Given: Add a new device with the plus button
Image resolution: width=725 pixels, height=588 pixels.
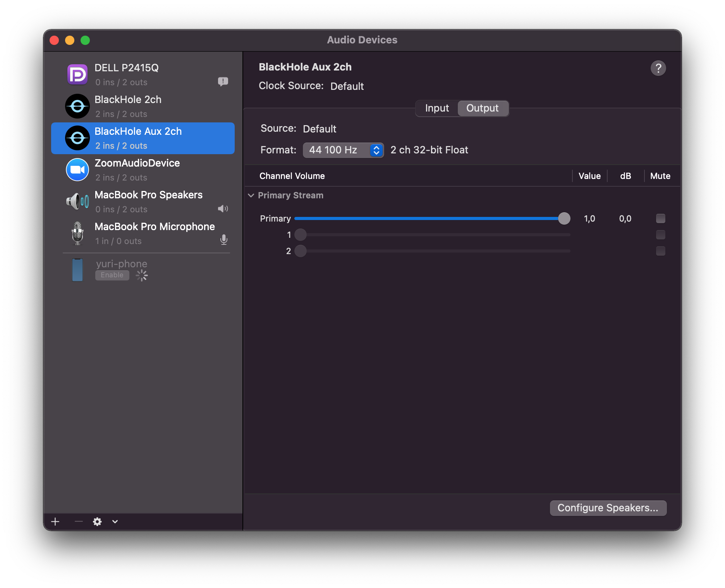Looking at the screenshot, I should (x=55, y=522).
